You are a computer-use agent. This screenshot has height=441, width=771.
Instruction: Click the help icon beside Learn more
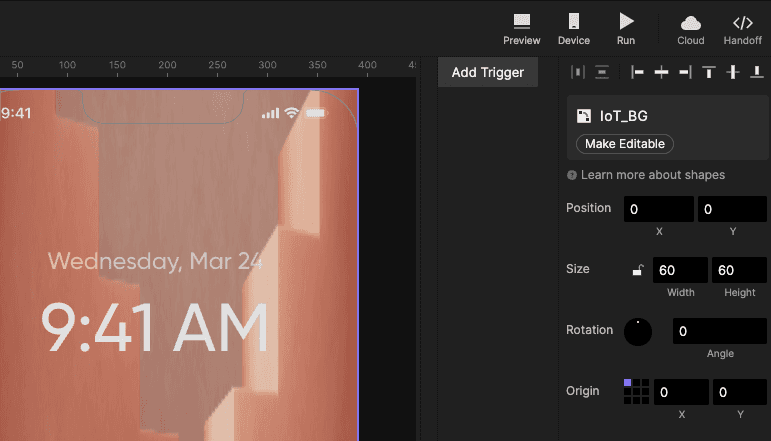click(x=571, y=175)
